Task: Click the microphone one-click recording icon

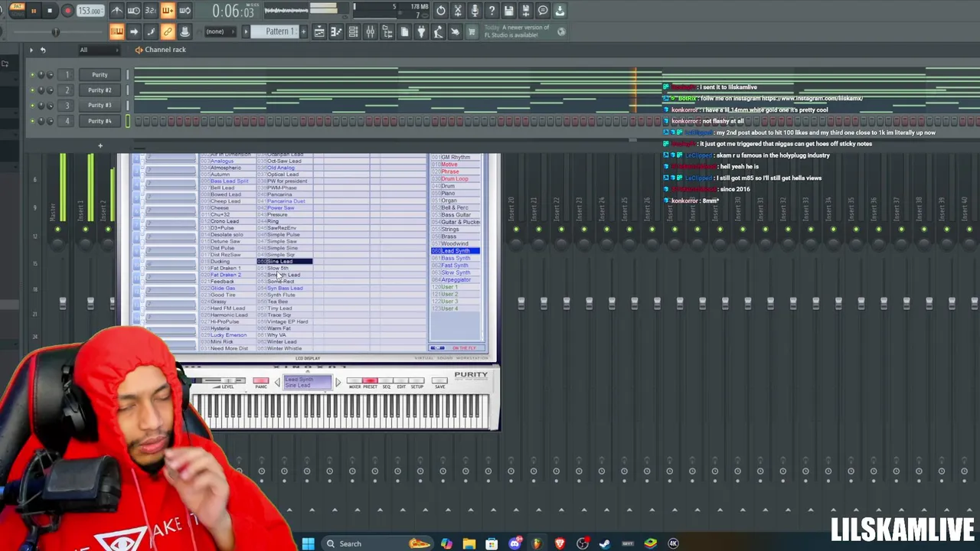Action: (475, 11)
